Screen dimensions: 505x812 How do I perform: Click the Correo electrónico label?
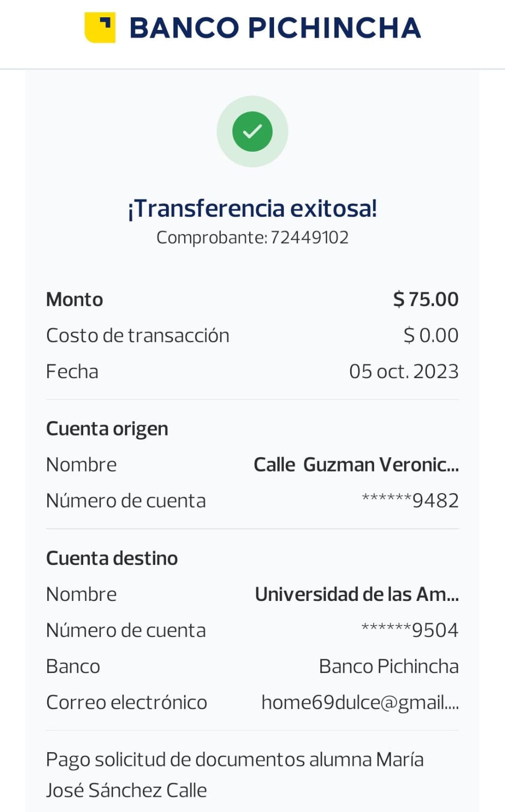(x=126, y=702)
